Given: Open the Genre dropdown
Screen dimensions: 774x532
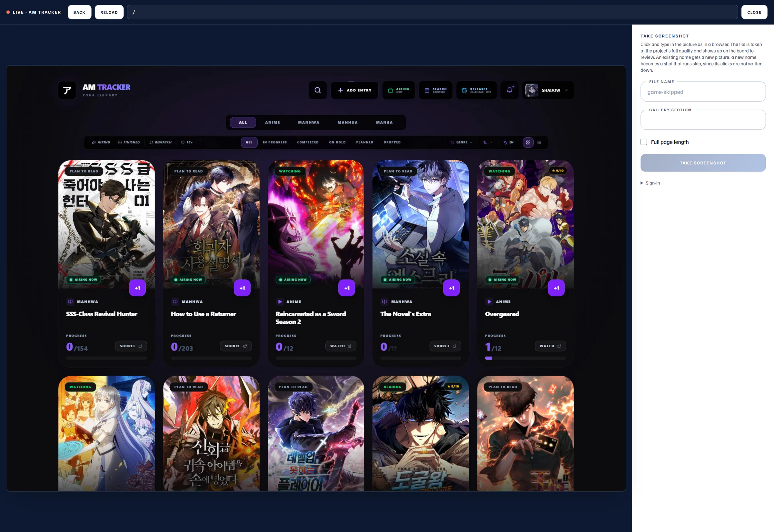Looking at the screenshot, I should point(461,142).
